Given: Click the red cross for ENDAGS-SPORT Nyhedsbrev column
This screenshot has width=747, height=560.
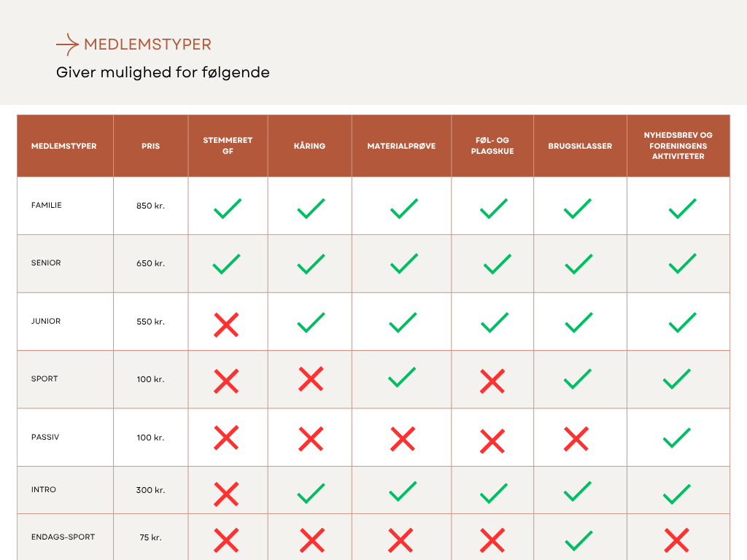Looking at the screenshot, I should (x=677, y=540).
